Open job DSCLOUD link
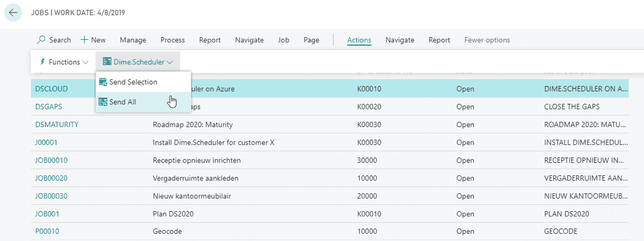Image resolution: width=644 pixels, height=241 pixels. (52, 89)
